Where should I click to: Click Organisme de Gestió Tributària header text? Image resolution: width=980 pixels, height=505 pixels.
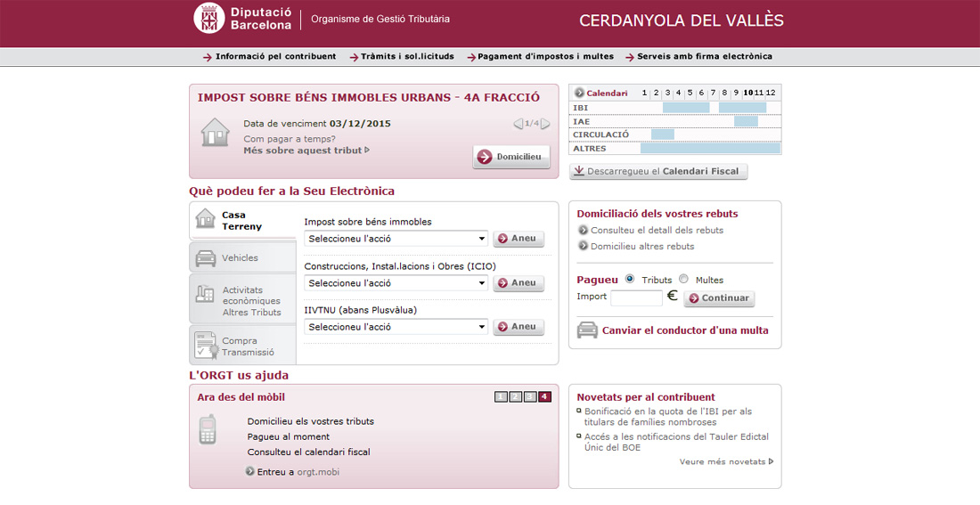tap(380, 19)
